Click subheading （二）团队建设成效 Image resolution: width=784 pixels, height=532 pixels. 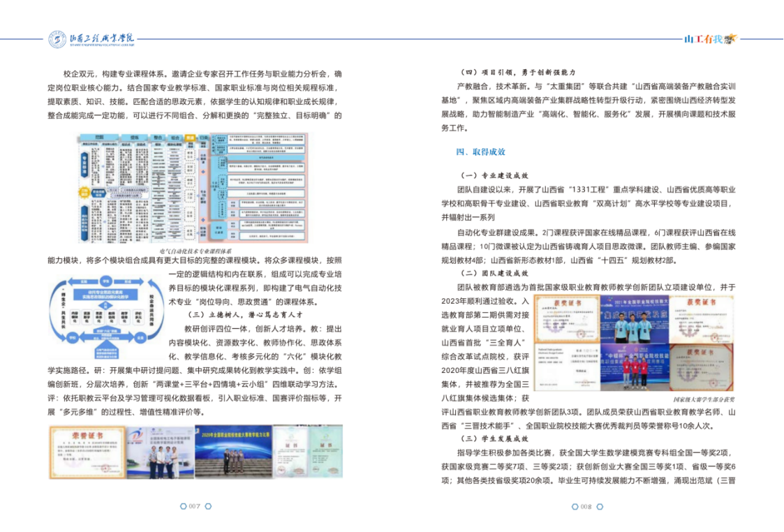pos(494,274)
